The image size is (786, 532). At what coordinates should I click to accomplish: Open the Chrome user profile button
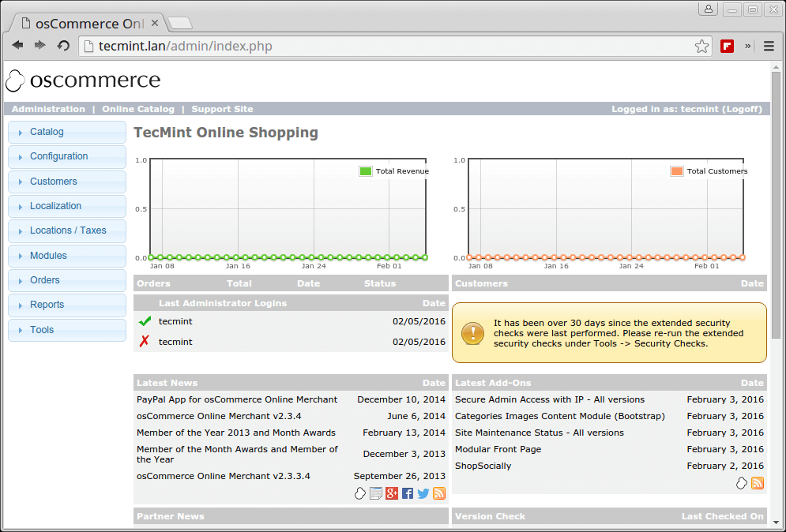click(x=709, y=9)
